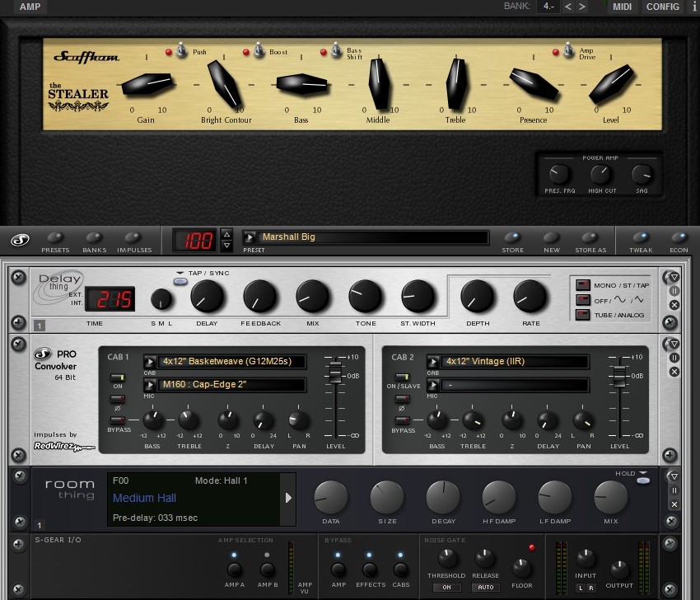Open the Pro Convolver unit menu triangle

(x=674, y=344)
